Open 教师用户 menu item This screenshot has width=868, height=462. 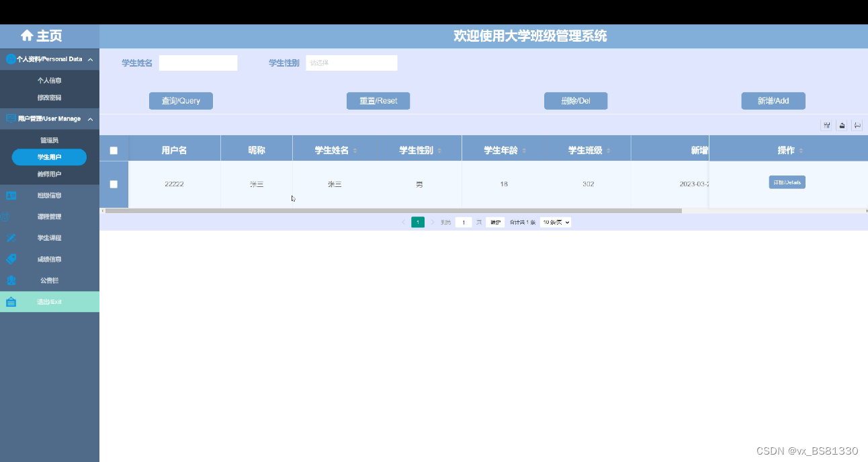pos(49,174)
